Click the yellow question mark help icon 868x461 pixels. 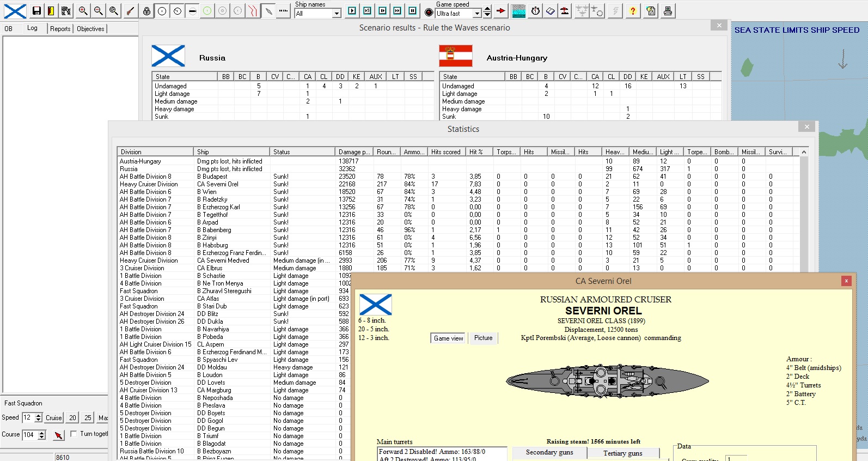click(632, 11)
